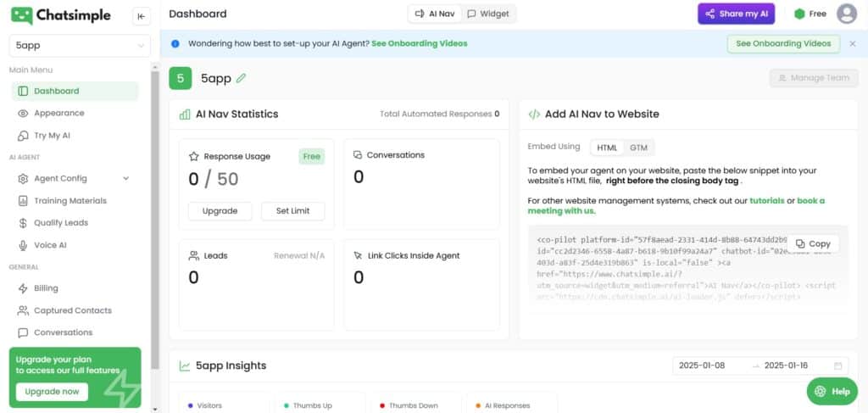The width and height of the screenshot is (868, 413).
Task: Click the Free plan badge
Action: (x=810, y=14)
